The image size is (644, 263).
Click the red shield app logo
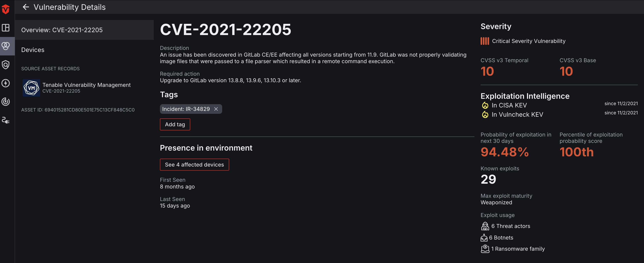[6, 9]
